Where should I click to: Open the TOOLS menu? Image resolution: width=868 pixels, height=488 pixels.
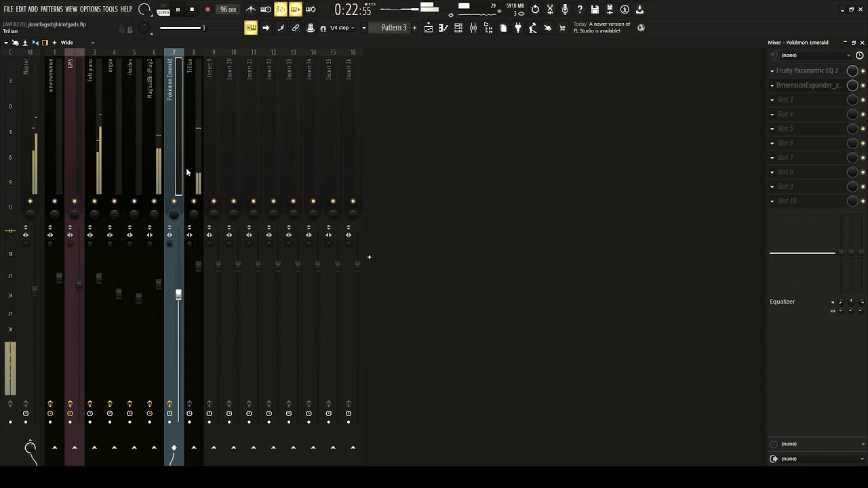pos(110,9)
